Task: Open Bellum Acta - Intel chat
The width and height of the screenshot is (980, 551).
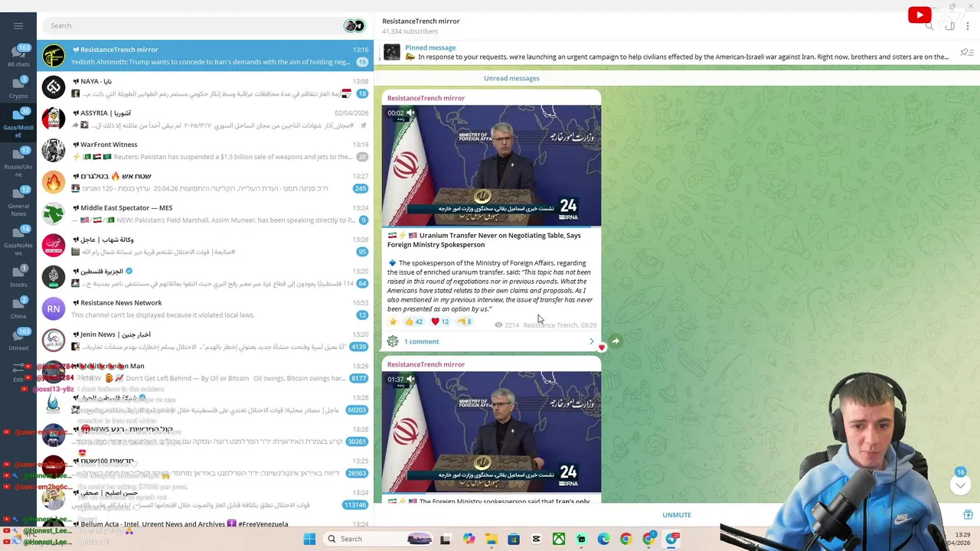Action: tap(205, 525)
